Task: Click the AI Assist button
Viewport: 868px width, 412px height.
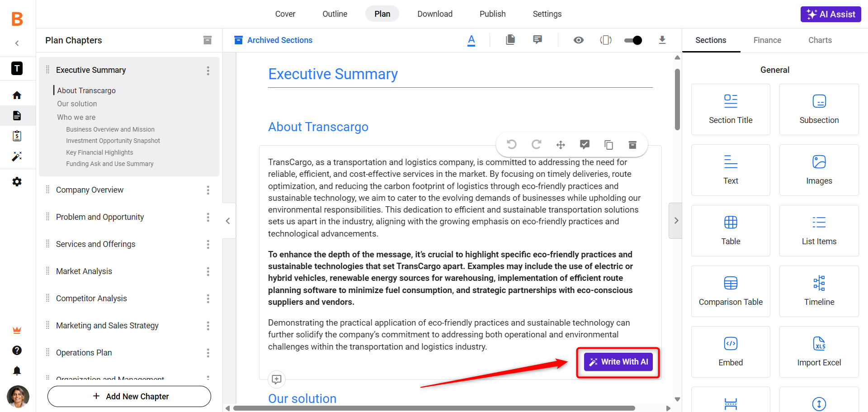Action: click(x=831, y=14)
